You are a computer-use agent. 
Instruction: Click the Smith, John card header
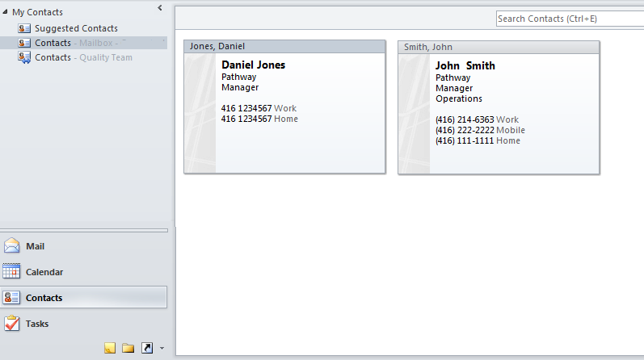point(499,47)
